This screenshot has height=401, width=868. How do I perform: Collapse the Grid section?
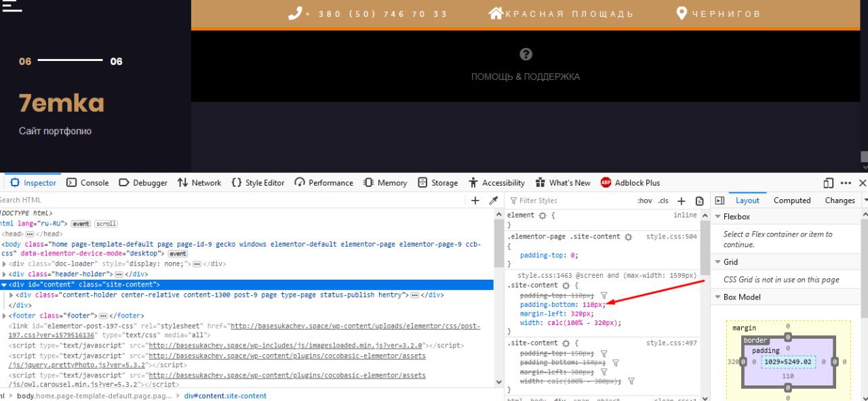(718, 262)
